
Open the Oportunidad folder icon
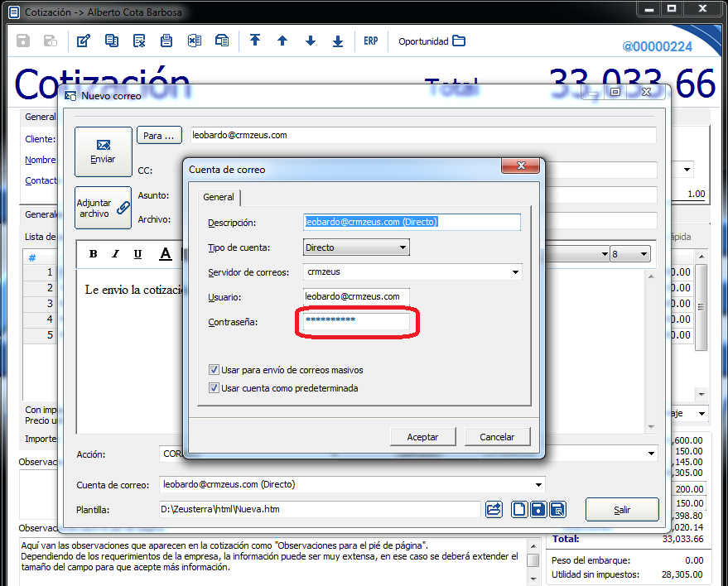point(459,41)
